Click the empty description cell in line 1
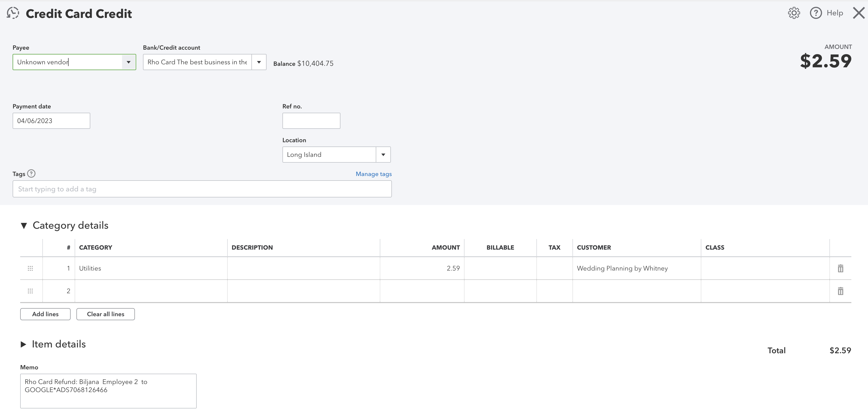The height and width of the screenshot is (413, 868). (x=304, y=268)
